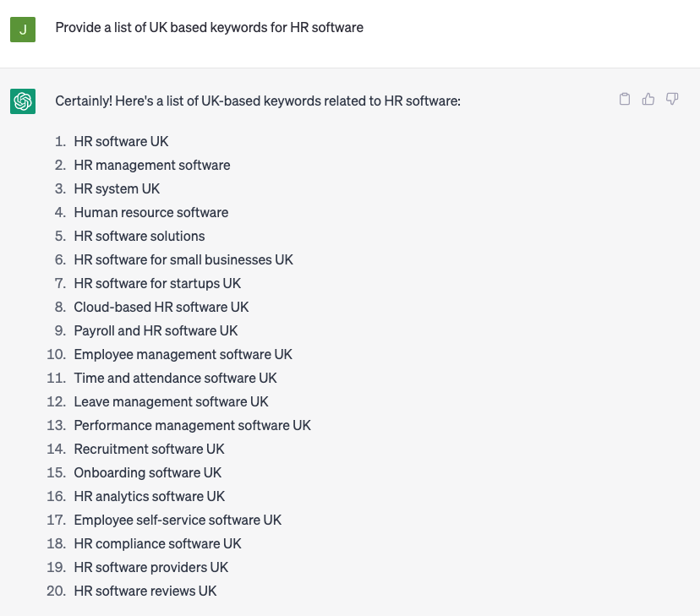Viewport: 700px width, 616px height.
Task: Click the user prompt about UK keywords
Action: [209, 27]
